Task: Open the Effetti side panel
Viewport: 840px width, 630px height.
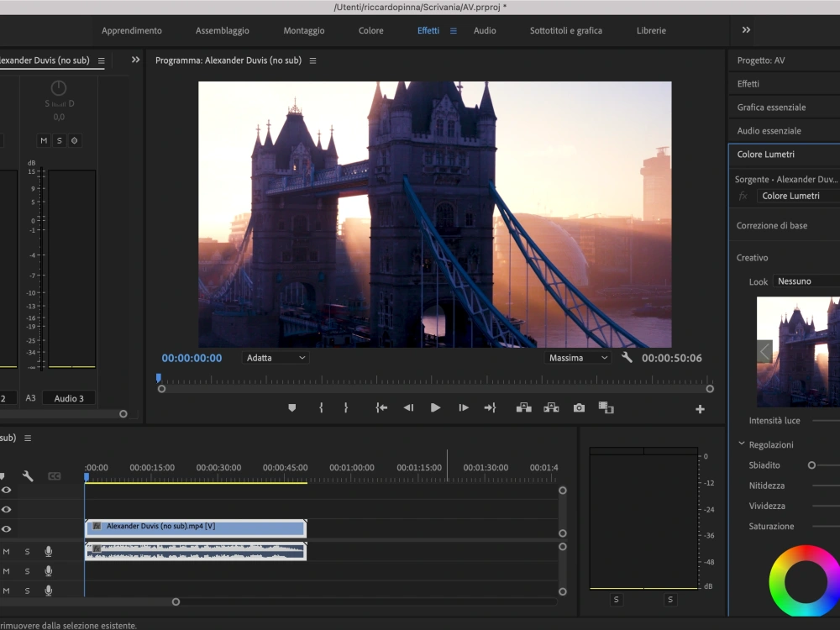Action: [748, 83]
